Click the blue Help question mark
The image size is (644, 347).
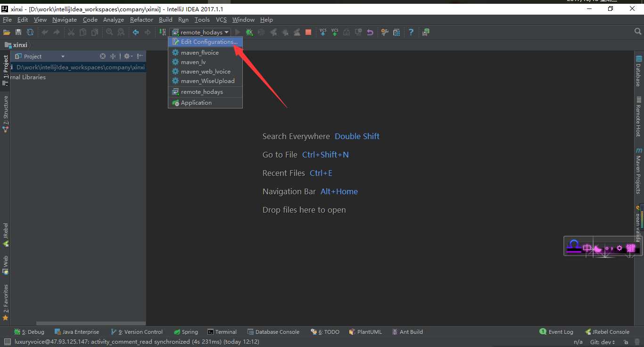(x=411, y=32)
